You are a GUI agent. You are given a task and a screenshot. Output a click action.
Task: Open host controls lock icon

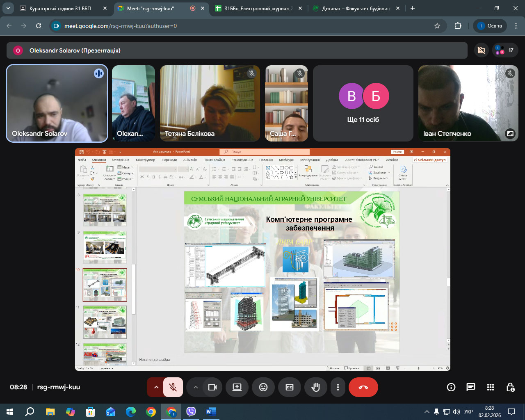click(510, 387)
